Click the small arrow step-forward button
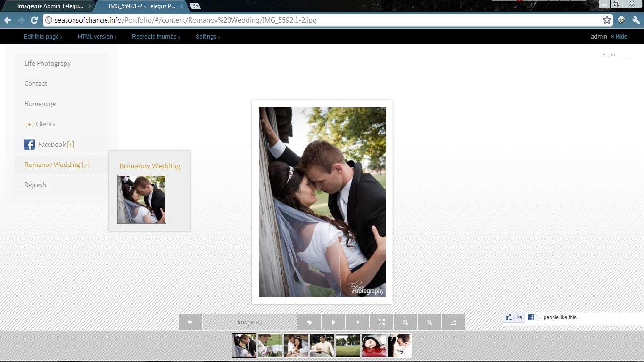This screenshot has height=362, width=644. click(357, 322)
